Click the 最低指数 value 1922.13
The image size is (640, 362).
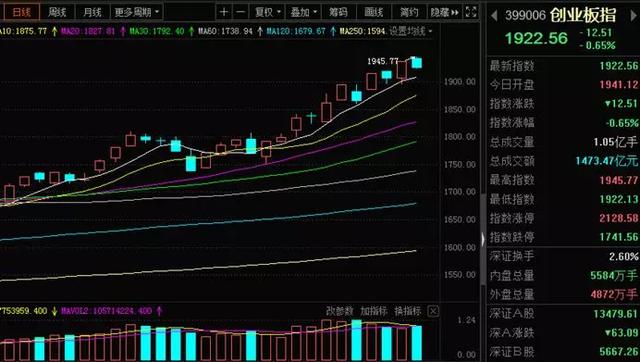pyautogui.click(x=619, y=199)
